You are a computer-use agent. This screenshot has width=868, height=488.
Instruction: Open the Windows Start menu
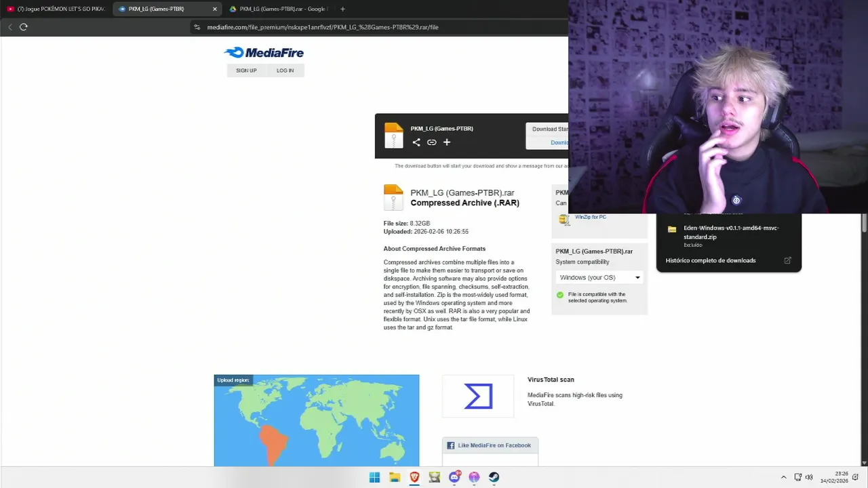click(374, 477)
